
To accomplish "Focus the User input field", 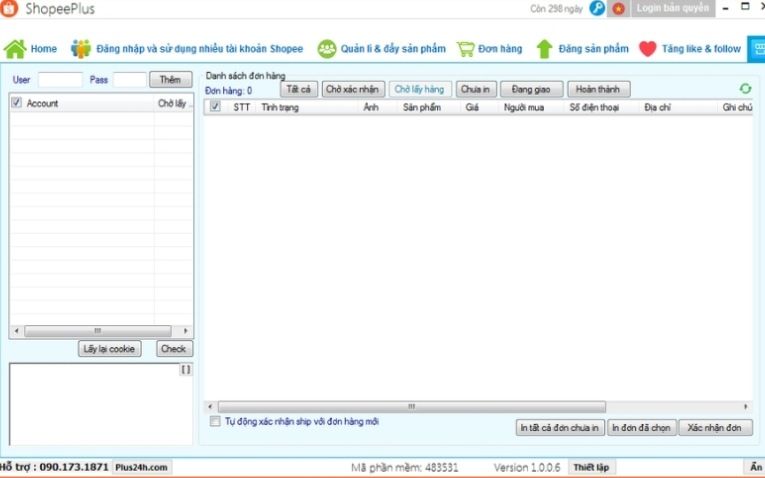I will point(60,79).
